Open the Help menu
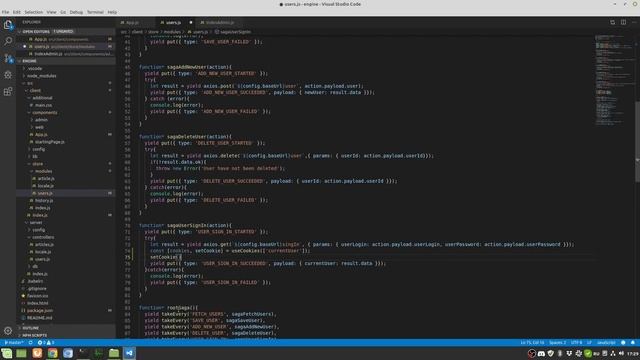 point(112,12)
